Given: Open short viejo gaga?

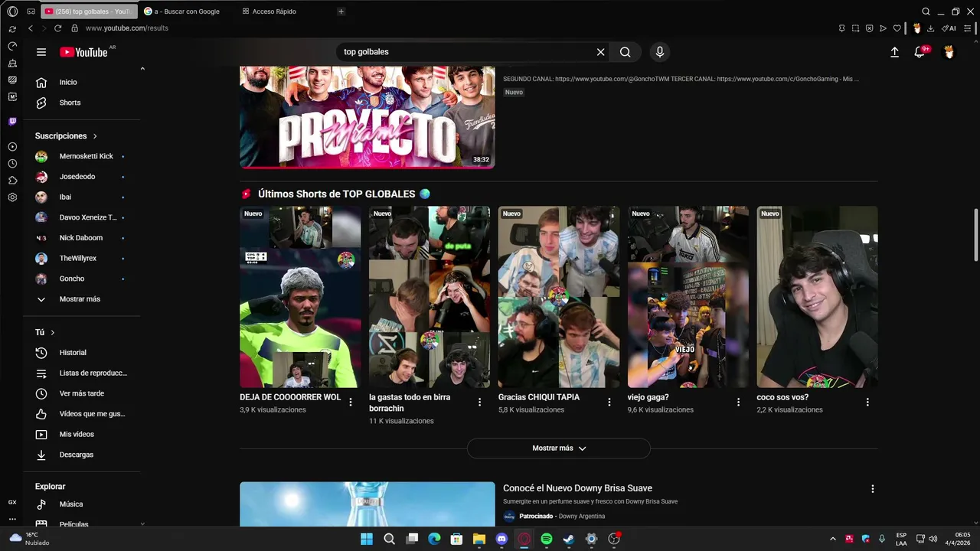Looking at the screenshot, I should (x=688, y=297).
